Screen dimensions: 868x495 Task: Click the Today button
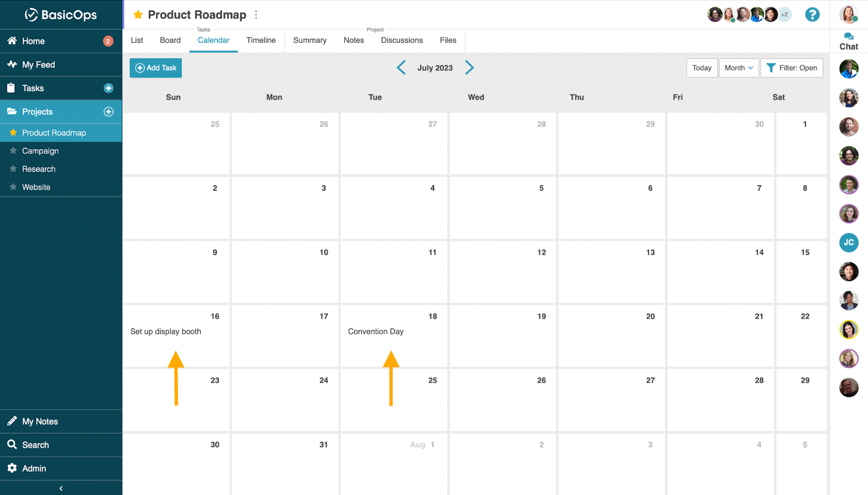(x=701, y=68)
